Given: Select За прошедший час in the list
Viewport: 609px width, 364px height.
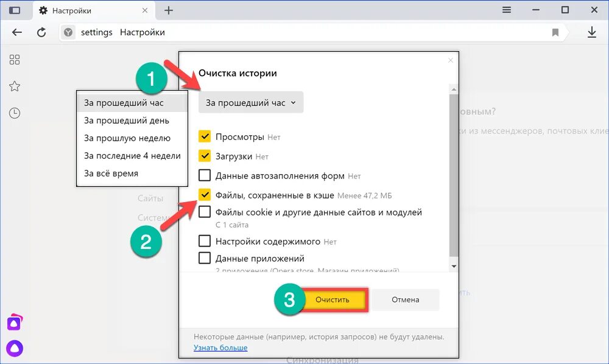Looking at the screenshot, I should point(132,103).
